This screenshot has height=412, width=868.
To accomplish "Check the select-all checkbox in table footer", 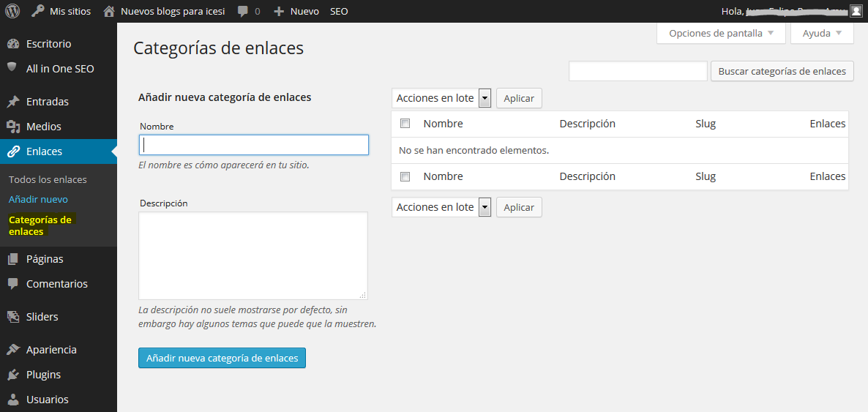I will click(405, 176).
